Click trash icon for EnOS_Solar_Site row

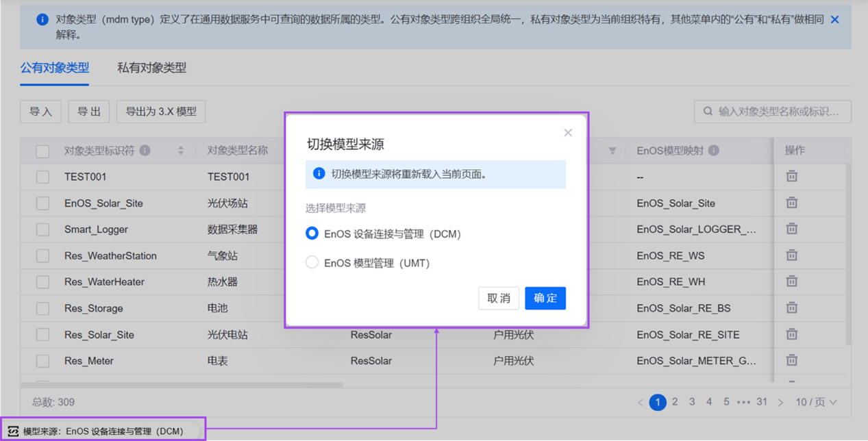pos(791,203)
